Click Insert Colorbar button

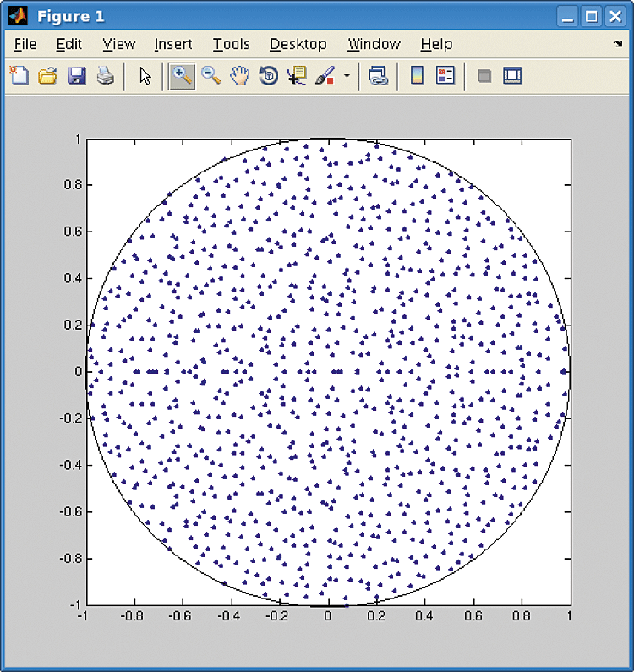tap(417, 76)
